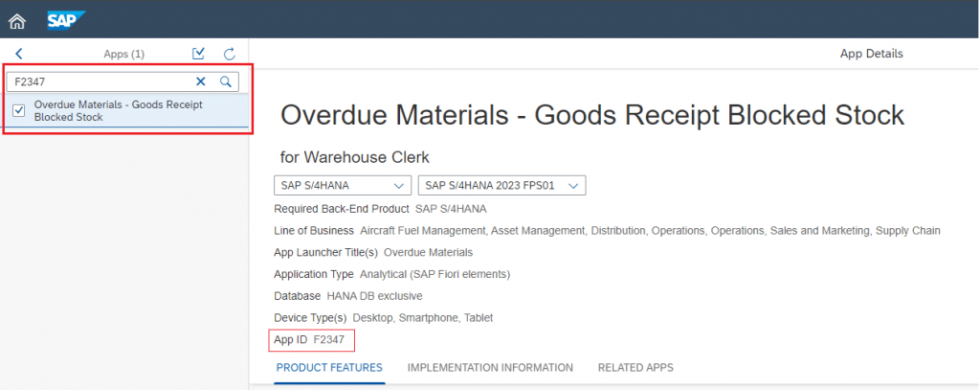Image resolution: width=980 pixels, height=390 pixels.
Task: Open the Implementation Information tab
Action: point(490,367)
